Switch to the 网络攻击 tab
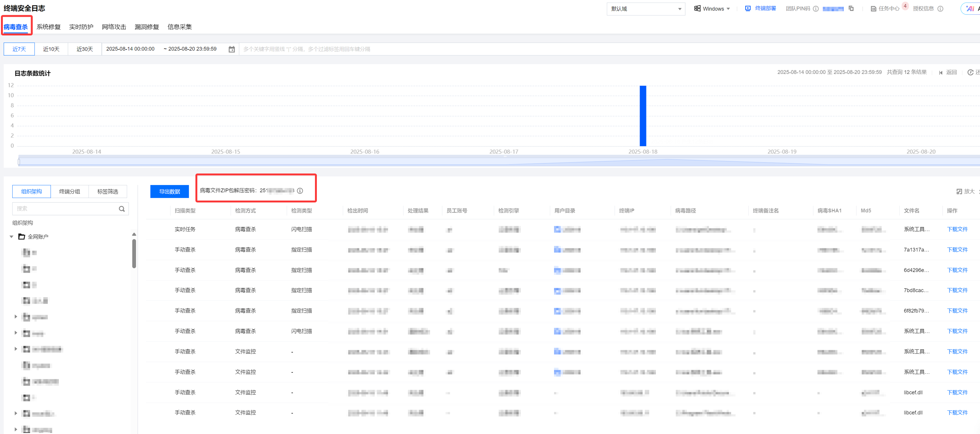 coord(114,27)
